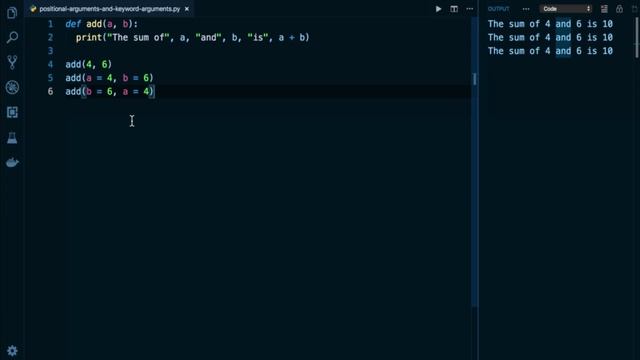Click the "The sum of" string
Viewport: 640px width, 360px height.
point(138,38)
